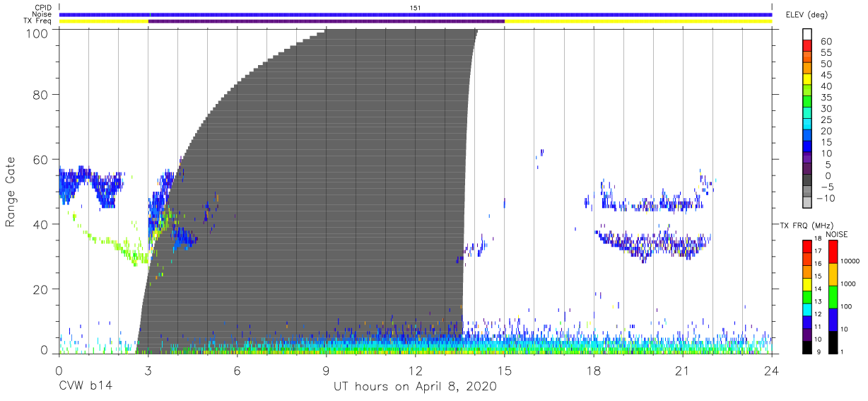Click the 'CPID' label at top left
The width and height of the screenshot is (868, 401).
(x=43, y=7)
